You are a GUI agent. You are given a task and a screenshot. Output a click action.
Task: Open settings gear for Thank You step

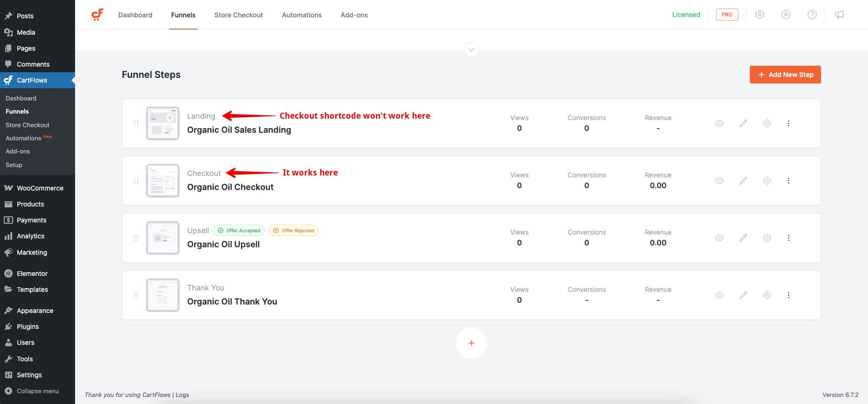767,295
